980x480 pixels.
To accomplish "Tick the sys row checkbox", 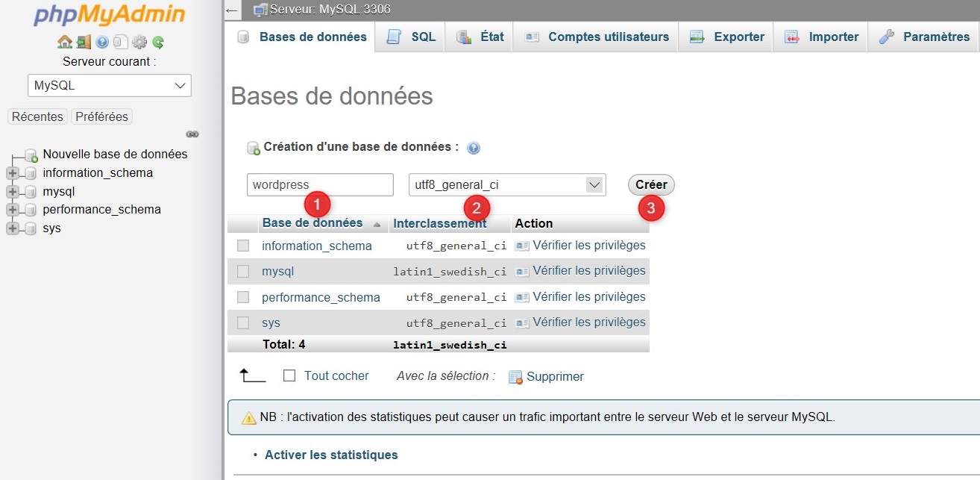I will coord(243,322).
